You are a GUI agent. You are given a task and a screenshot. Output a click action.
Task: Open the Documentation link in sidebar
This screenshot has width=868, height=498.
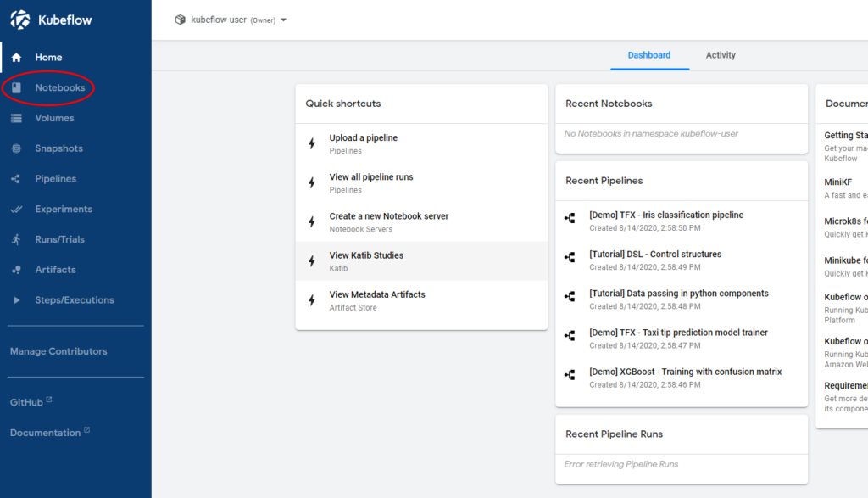pos(46,433)
